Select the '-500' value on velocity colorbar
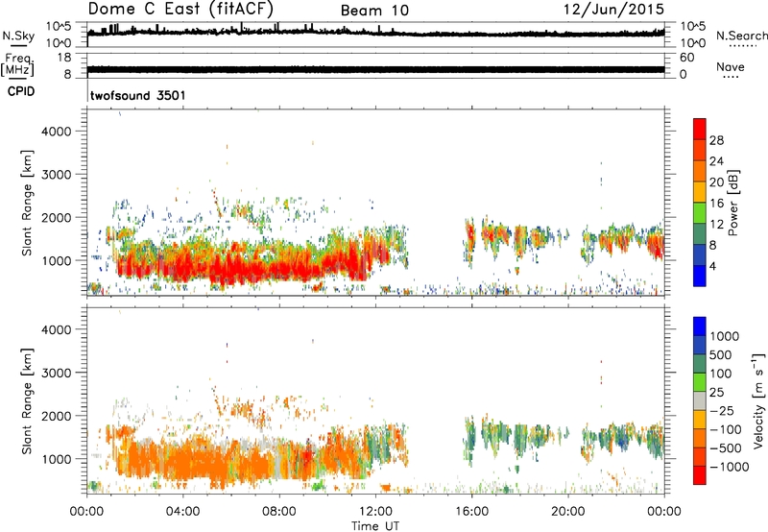The width and height of the screenshot is (768, 532). [x=726, y=448]
